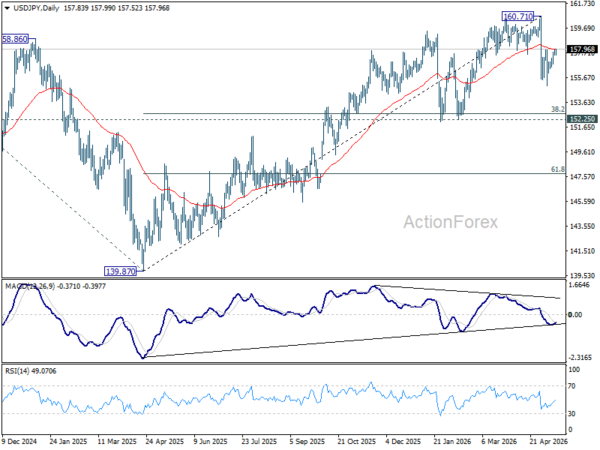The image size is (600, 450).
Task: Click the 21 Oct 2025 date marker
Action: (357, 442)
